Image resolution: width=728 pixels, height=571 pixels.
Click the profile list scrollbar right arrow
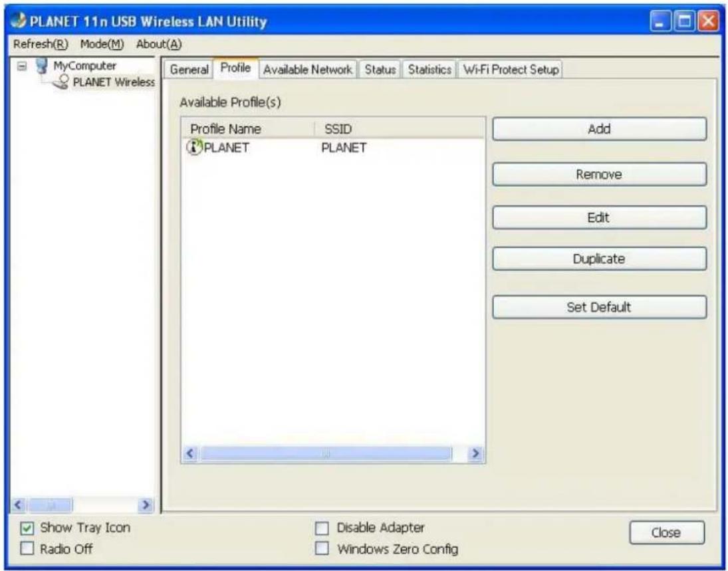(475, 453)
